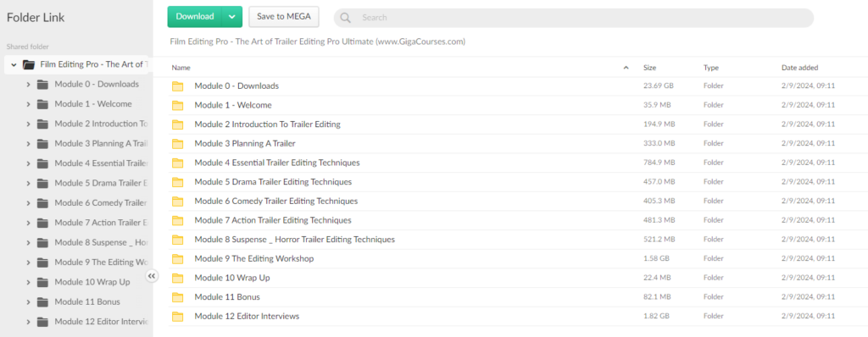Click folder icon beside Module 2 Introduction To Trailer Editing
Screen dimensions: 868x337
[x=177, y=124]
